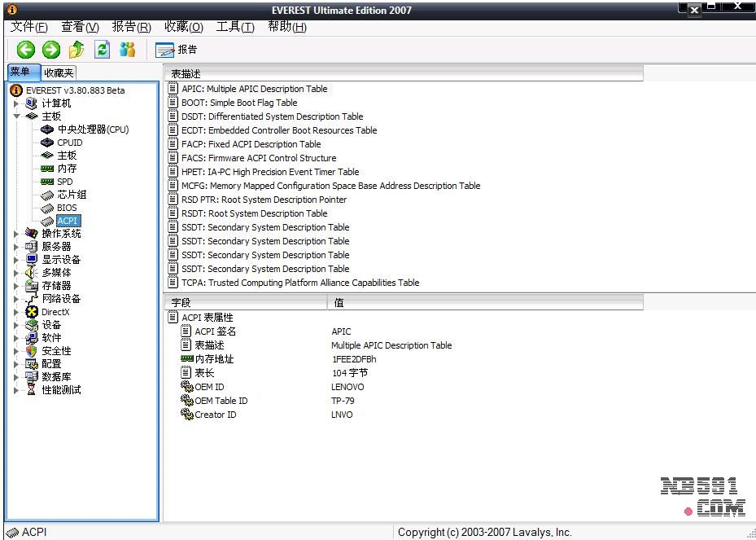Collapse the 主板 tree node
The image size is (756, 540).
tap(16, 116)
